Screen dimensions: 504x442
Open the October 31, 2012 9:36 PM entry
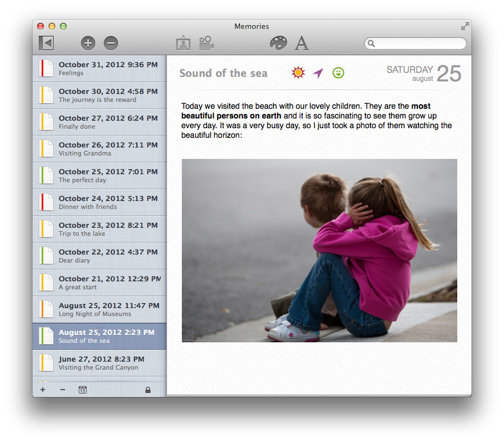pos(99,68)
